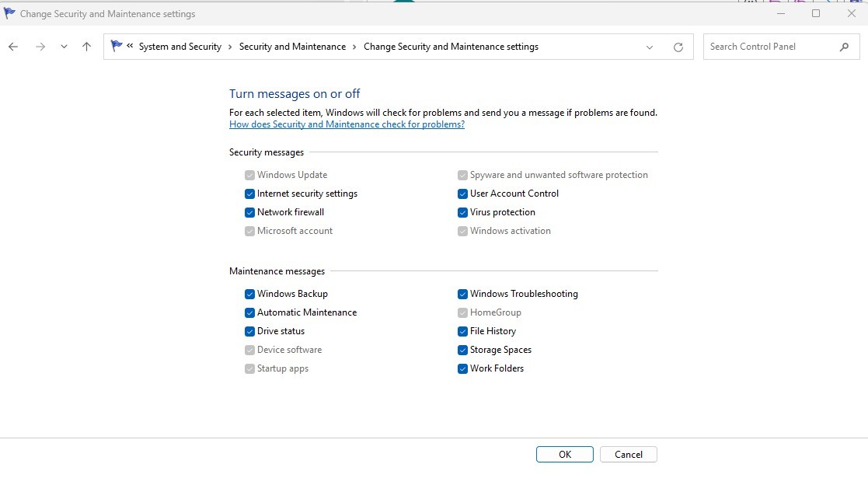The image size is (868, 492).
Task: Click the Maintenance messages section label
Action: coord(277,271)
